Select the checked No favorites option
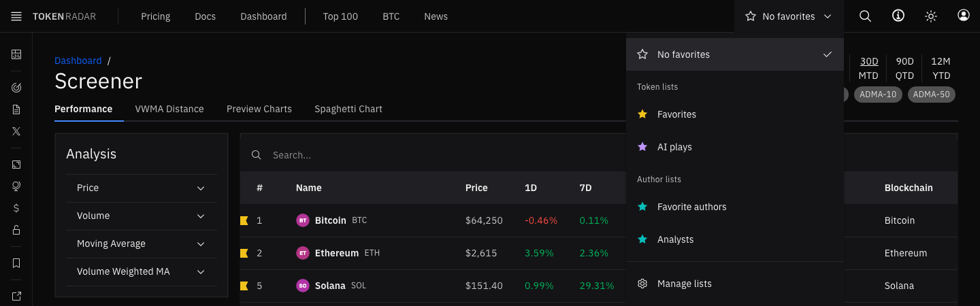The image size is (980, 306). (x=735, y=54)
